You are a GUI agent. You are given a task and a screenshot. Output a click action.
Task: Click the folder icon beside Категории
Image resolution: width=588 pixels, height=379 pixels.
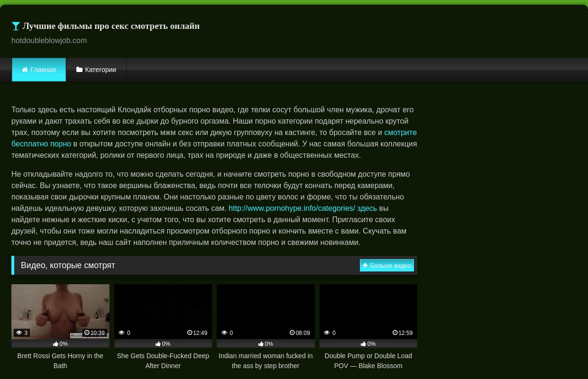pyautogui.click(x=79, y=70)
